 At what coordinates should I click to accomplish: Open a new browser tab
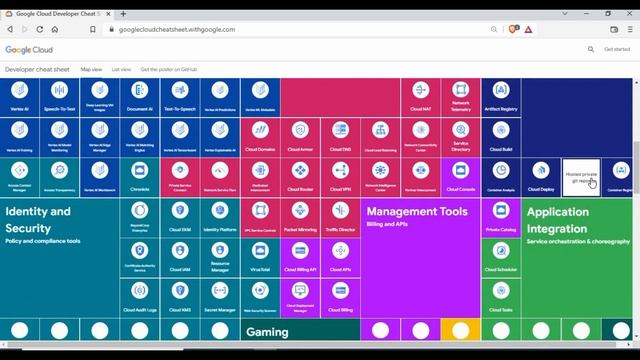pos(123,14)
